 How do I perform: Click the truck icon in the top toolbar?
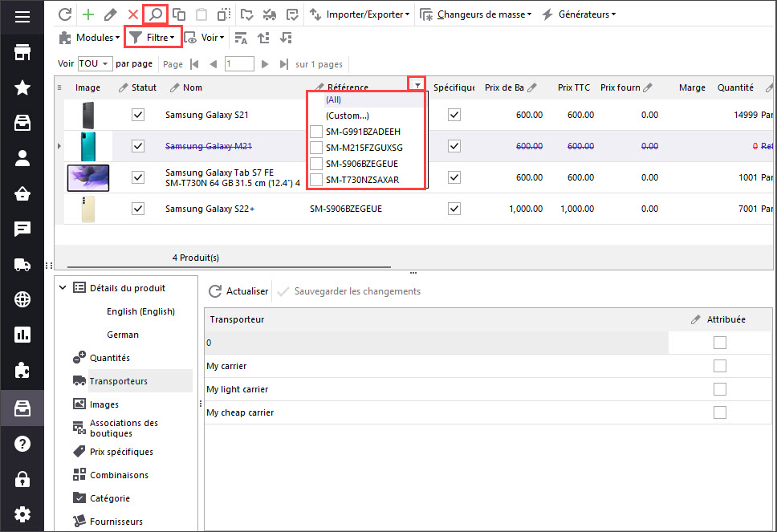(270, 14)
